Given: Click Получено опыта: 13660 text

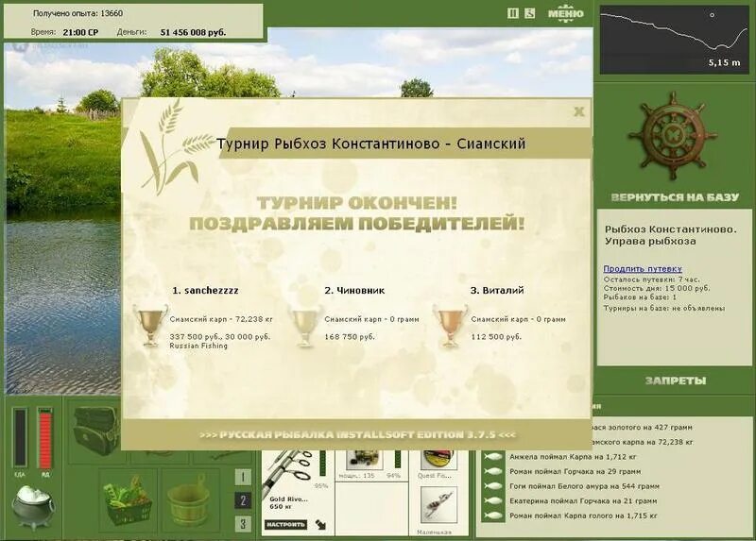Looking at the screenshot, I should point(77,13).
